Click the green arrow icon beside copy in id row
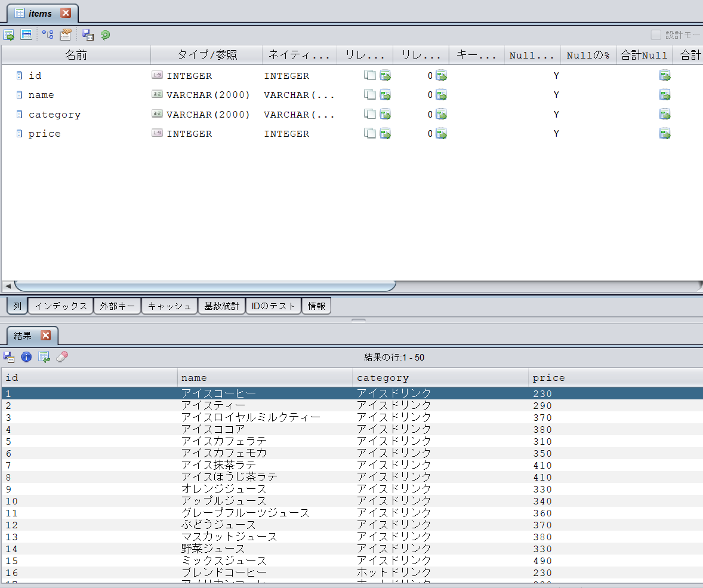703x588 pixels. (x=385, y=75)
